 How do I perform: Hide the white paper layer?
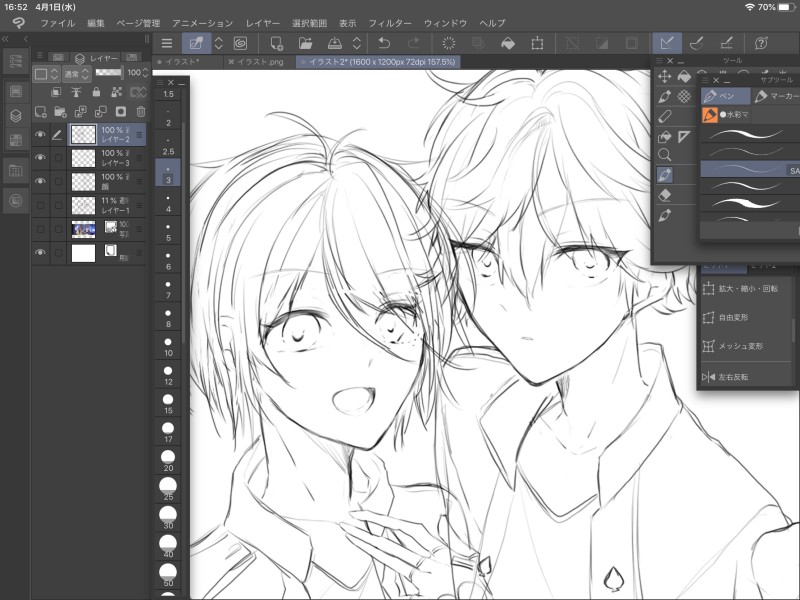tap(40, 253)
